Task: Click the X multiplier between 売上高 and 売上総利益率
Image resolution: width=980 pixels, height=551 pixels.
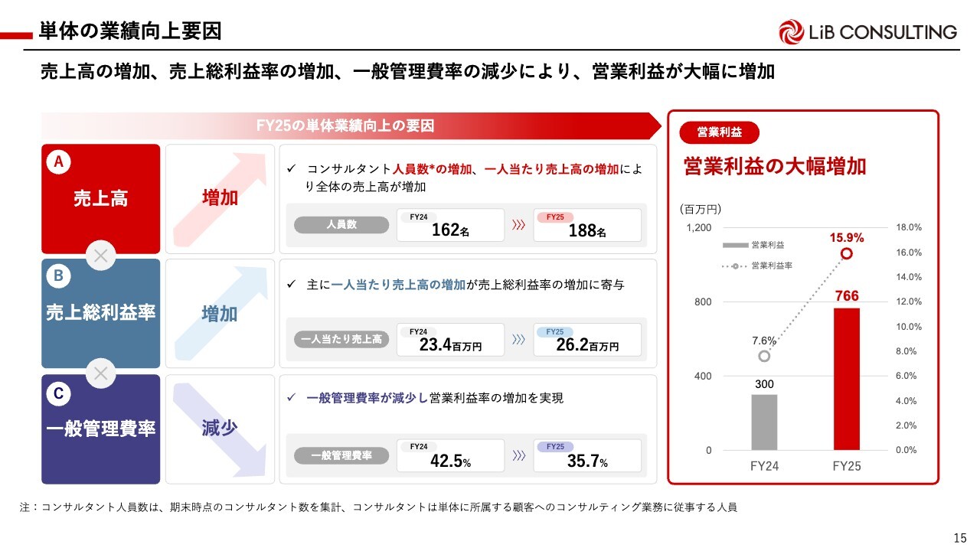Action: tap(100, 256)
